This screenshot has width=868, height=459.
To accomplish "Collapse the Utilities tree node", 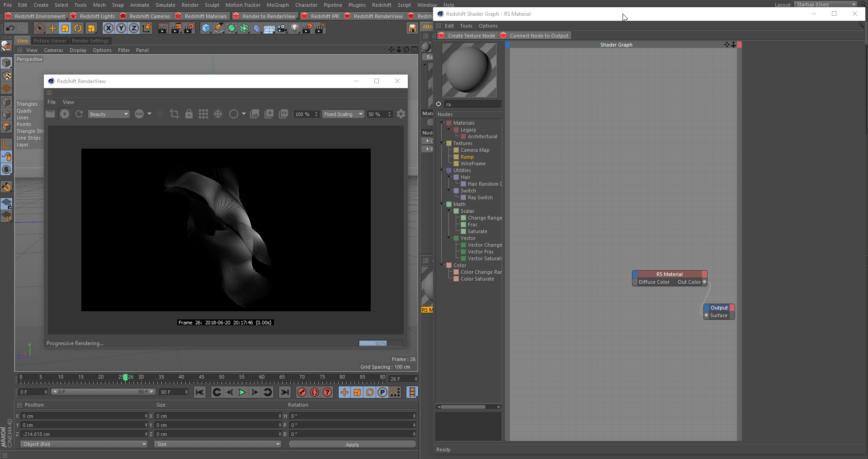I will coord(442,170).
